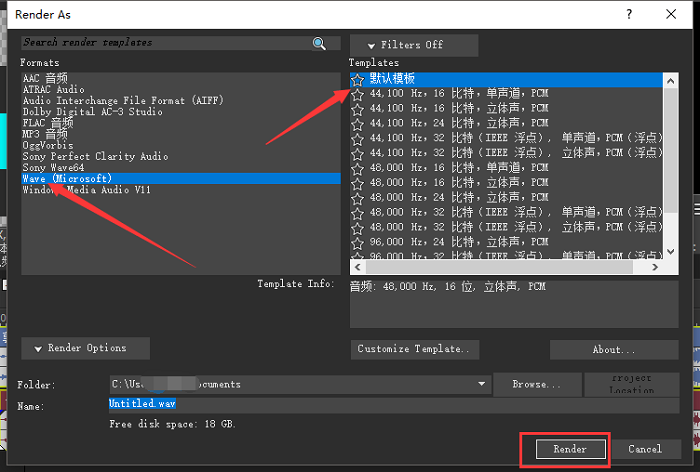Screen dimensions: 700x472
Task: Click the search magnifier icon
Action: [319, 43]
